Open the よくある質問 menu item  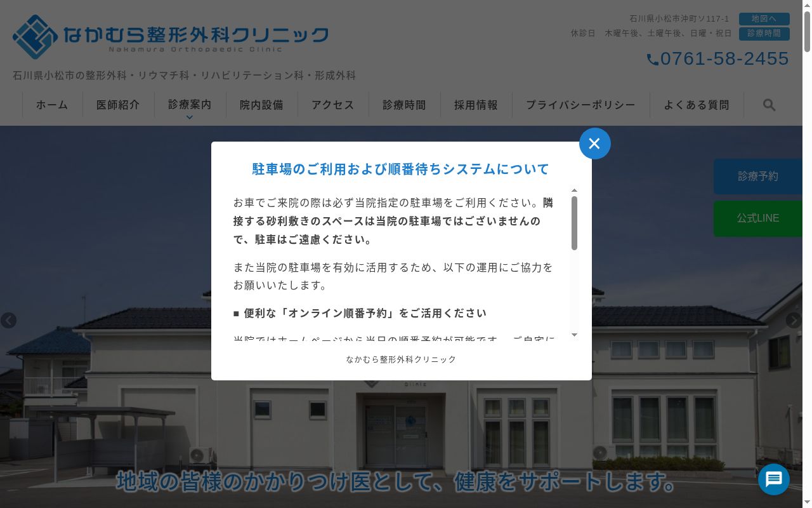point(697,105)
